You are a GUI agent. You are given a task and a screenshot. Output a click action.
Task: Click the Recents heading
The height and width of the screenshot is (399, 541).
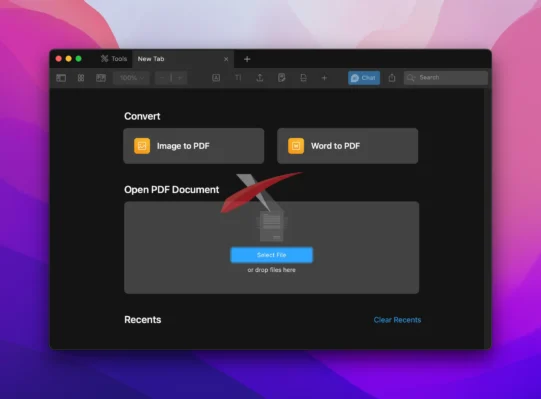click(142, 320)
